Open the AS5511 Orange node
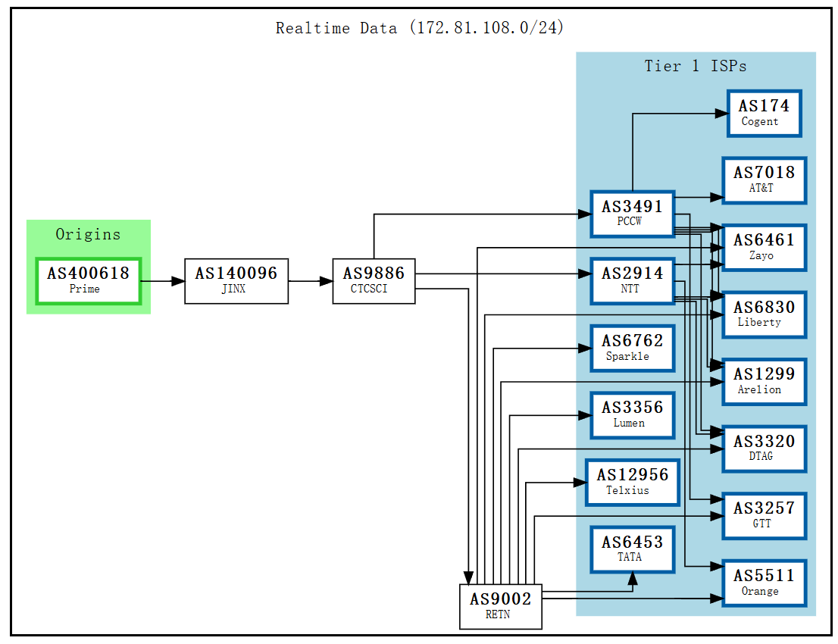The height and width of the screenshot is (644, 838). [764, 583]
